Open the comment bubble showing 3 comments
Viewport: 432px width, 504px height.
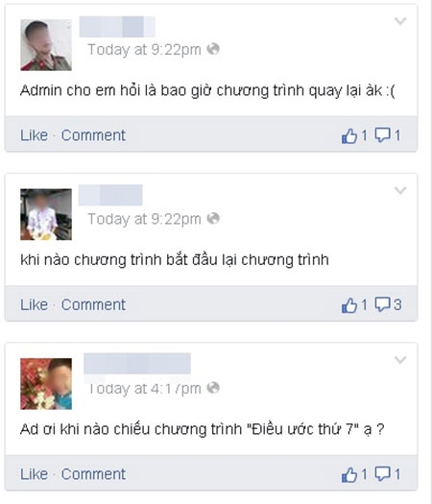click(383, 304)
